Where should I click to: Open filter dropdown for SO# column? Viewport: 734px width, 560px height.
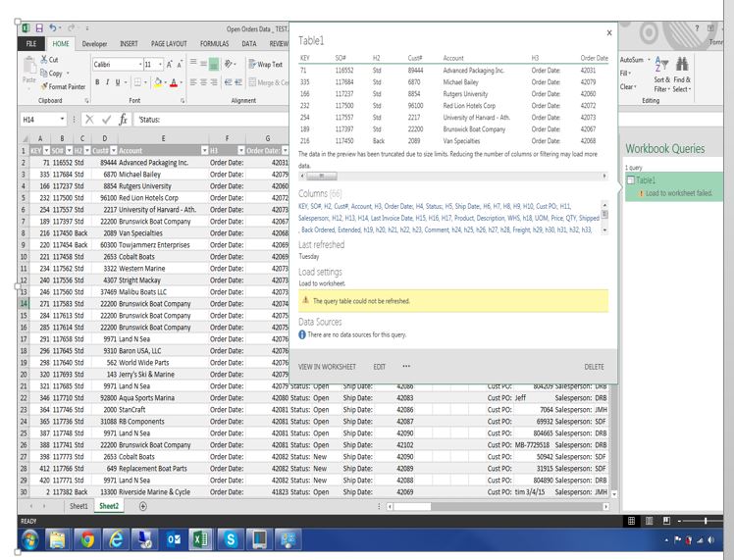click(x=69, y=151)
